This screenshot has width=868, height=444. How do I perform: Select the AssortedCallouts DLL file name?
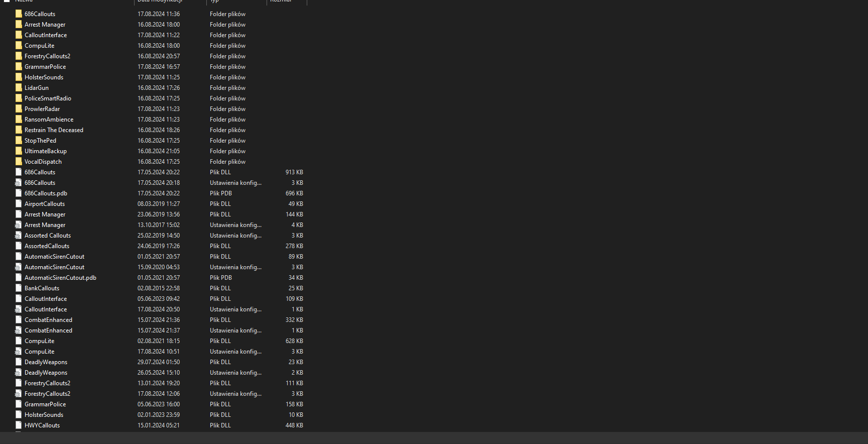(47, 246)
